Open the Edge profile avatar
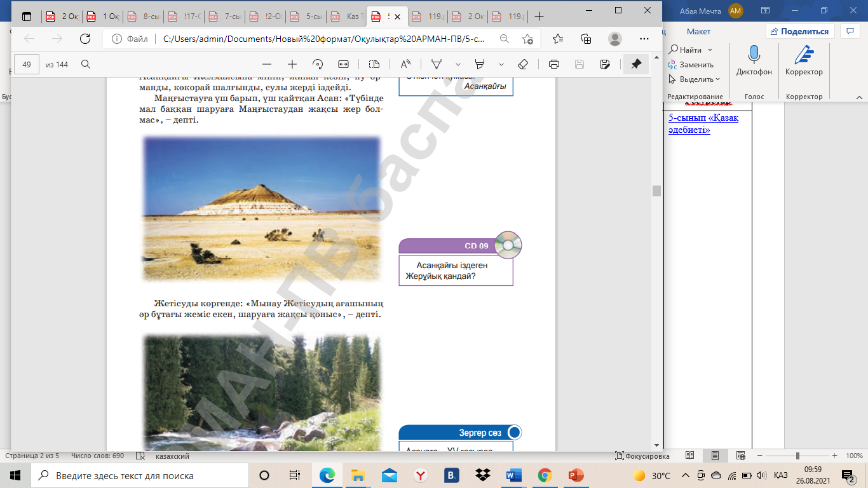The height and width of the screenshot is (488, 868). 614,39
